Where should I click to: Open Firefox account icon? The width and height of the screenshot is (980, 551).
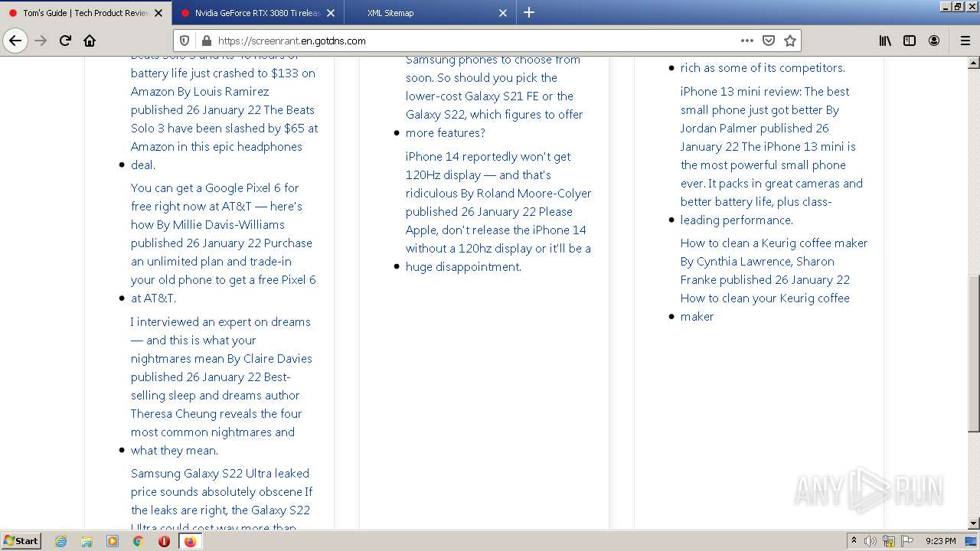point(934,41)
